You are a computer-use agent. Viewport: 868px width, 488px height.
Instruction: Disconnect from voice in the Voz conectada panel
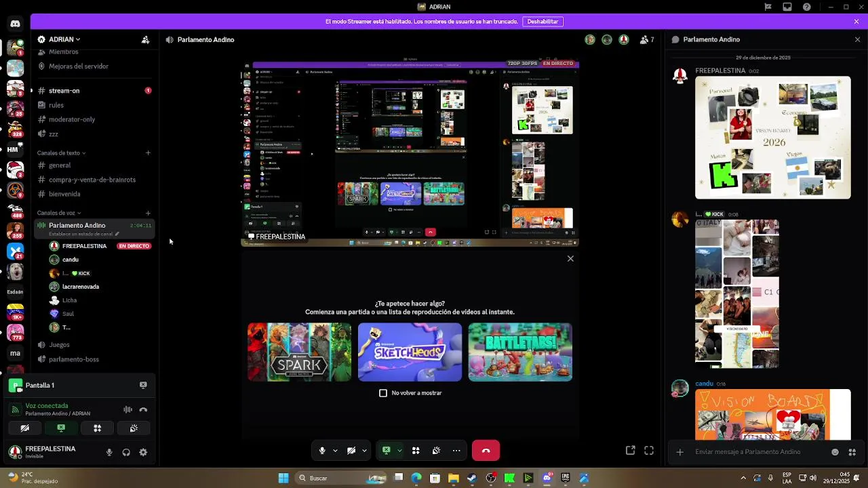click(143, 409)
